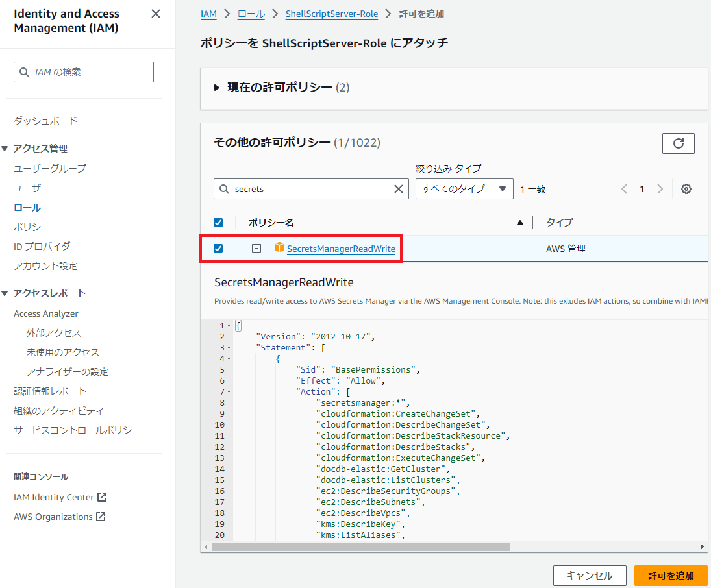This screenshot has height=588, width=711.
Task: Fold JSON line 1
Action: tap(229, 326)
